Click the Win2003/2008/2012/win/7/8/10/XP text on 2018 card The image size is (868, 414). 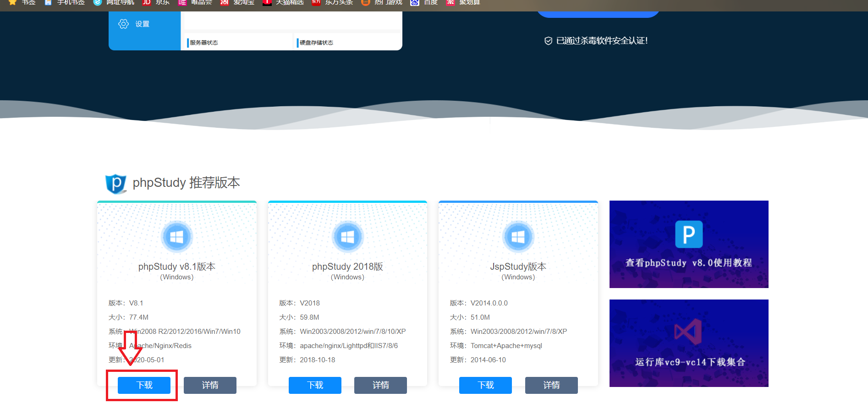click(353, 332)
